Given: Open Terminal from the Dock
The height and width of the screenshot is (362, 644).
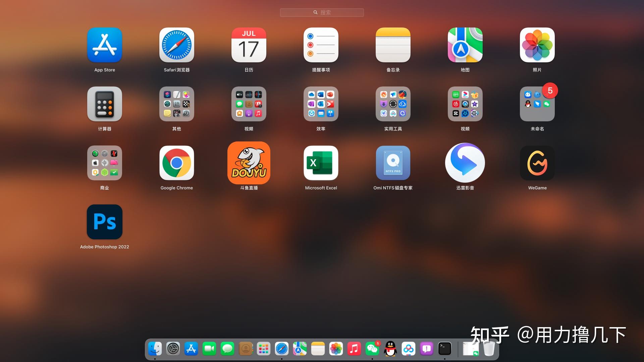Looking at the screenshot, I should [x=444, y=349].
